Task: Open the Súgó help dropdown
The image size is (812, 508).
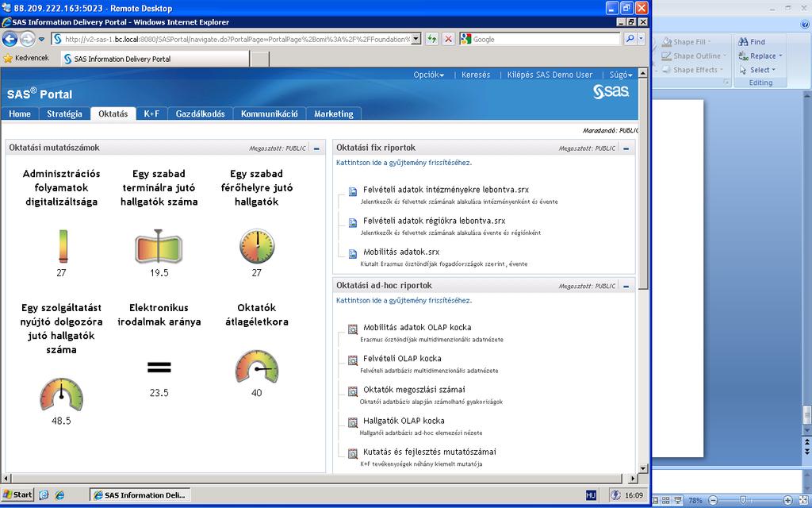Action: [621, 75]
